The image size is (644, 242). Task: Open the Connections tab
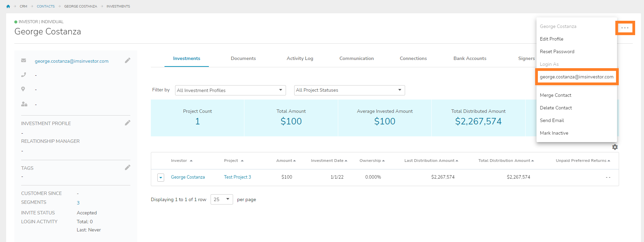pyautogui.click(x=413, y=59)
